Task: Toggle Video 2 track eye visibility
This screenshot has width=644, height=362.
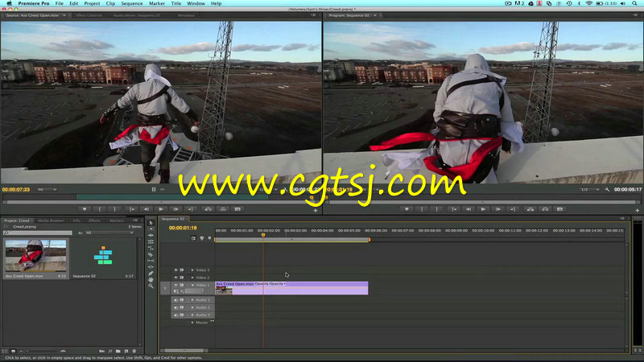Action: (x=175, y=278)
